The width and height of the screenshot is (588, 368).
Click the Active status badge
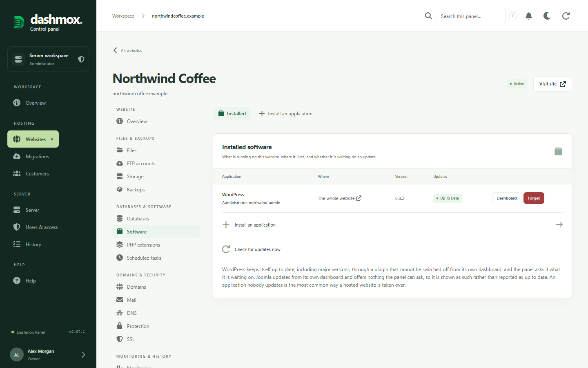[517, 84]
